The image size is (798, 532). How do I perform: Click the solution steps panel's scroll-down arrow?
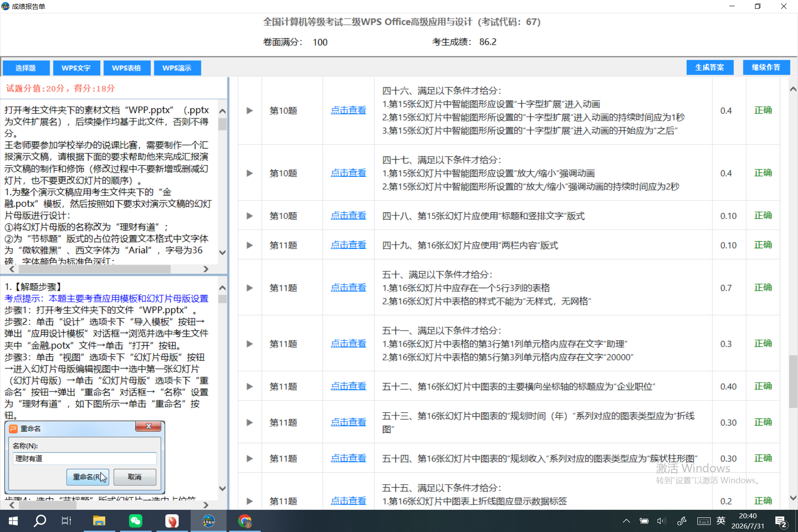[223, 488]
